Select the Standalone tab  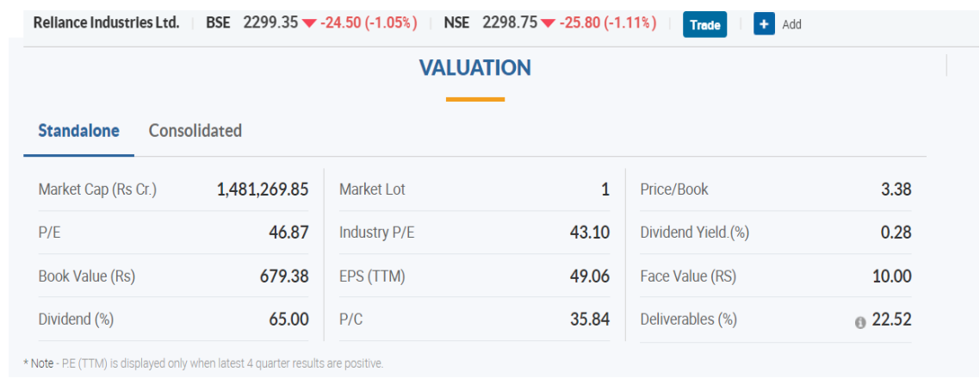click(x=78, y=131)
